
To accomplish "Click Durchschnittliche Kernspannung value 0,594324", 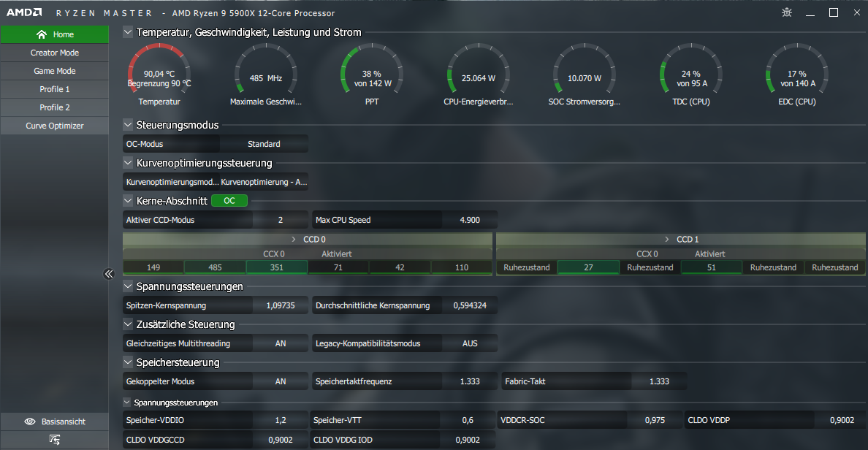I will pos(470,305).
